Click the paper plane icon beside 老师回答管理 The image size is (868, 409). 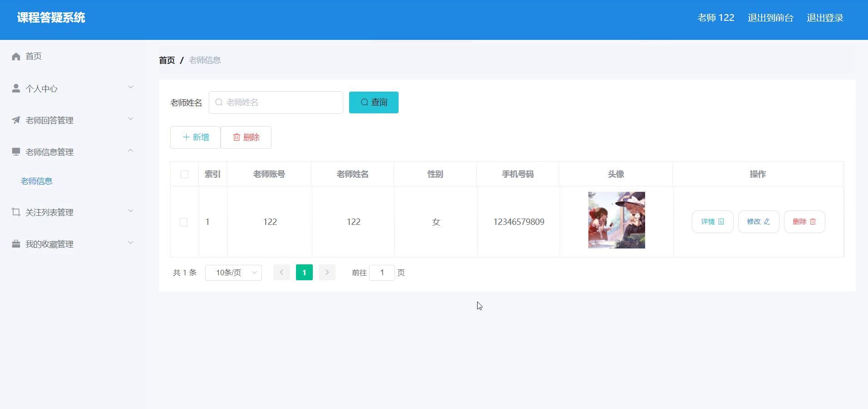coord(16,120)
